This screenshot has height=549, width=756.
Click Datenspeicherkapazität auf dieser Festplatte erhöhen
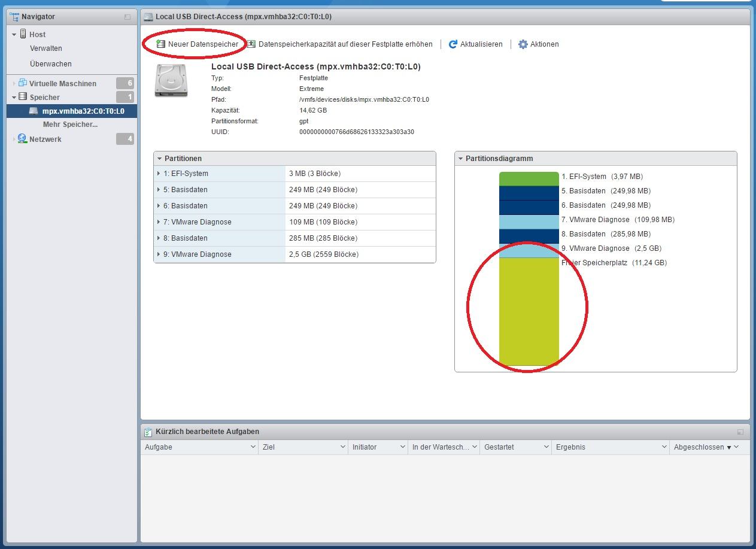pos(345,44)
